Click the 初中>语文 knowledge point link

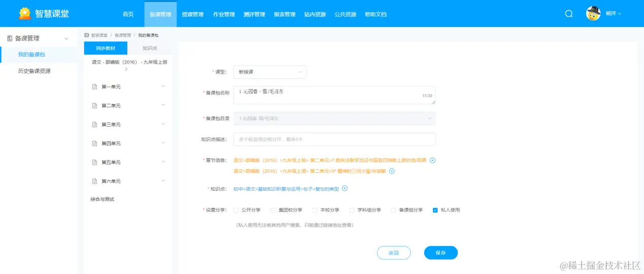pyautogui.click(x=286, y=189)
